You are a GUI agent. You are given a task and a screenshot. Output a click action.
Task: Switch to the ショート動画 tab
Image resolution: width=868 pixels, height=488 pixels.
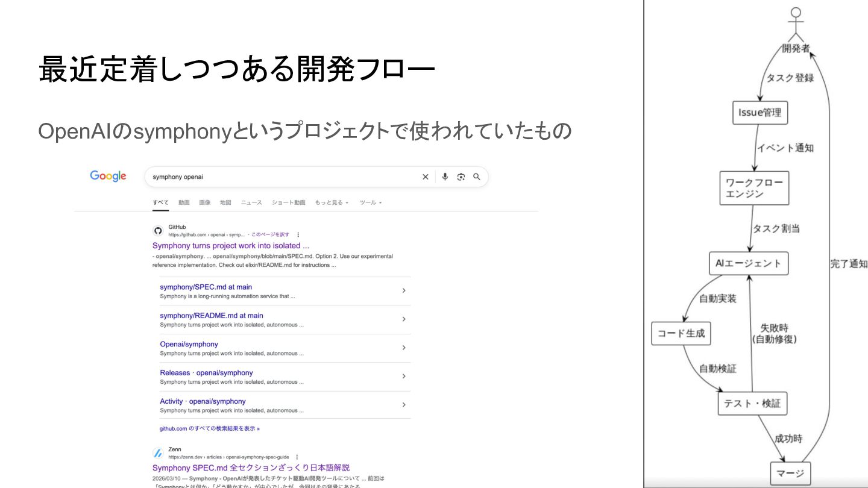click(x=289, y=202)
